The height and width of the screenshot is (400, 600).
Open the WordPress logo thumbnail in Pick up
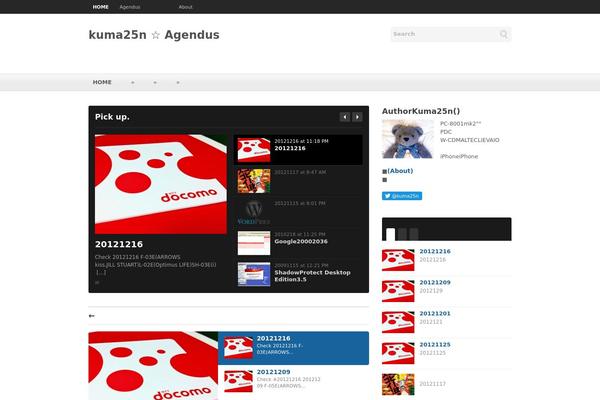254,212
